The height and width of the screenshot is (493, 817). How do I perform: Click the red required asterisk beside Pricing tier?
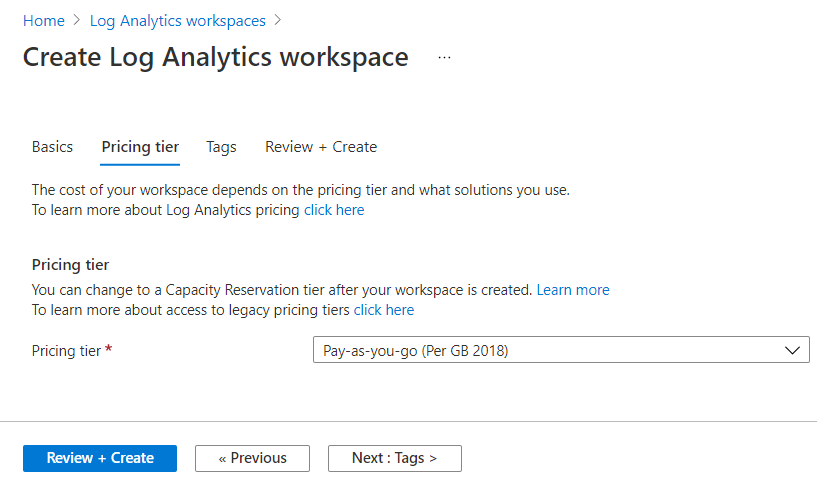click(x=108, y=349)
